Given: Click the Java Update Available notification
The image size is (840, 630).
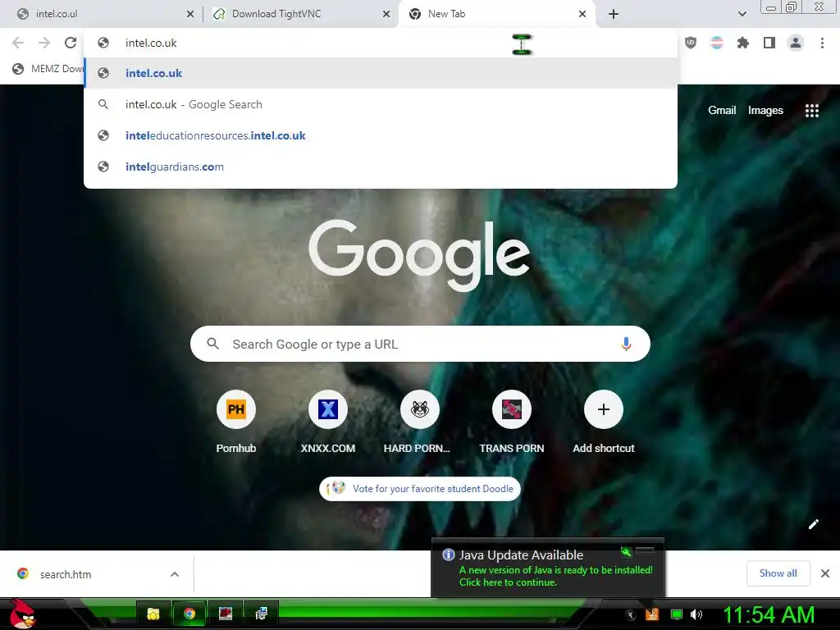Looking at the screenshot, I should click(547, 568).
